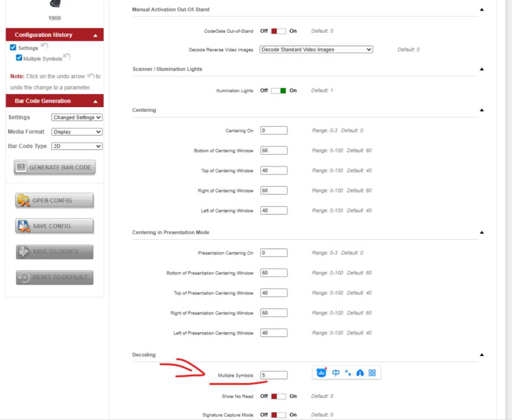Open the Bar Code Type dropdown
Screen dimensions: 512x420
(77, 146)
